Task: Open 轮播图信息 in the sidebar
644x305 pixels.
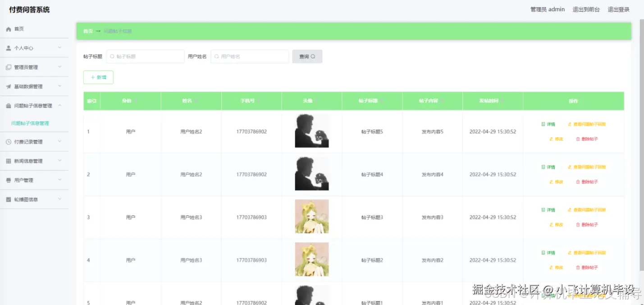Action: [x=34, y=199]
